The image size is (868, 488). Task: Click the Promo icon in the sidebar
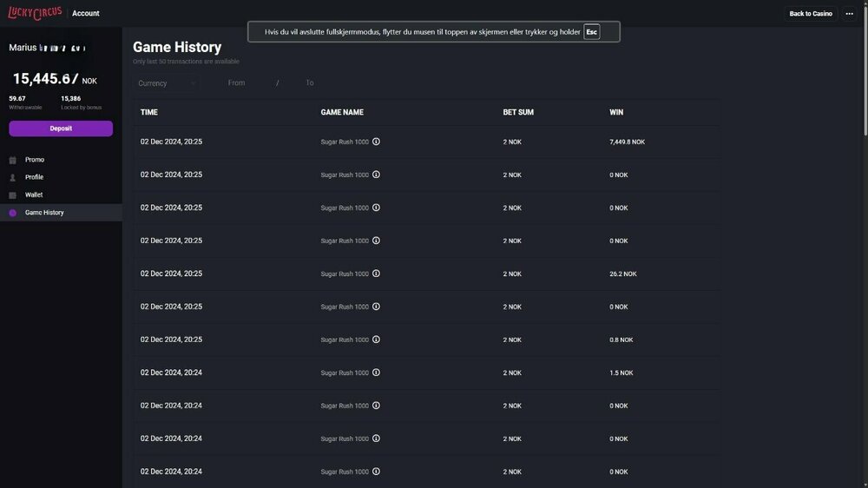[12, 160]
